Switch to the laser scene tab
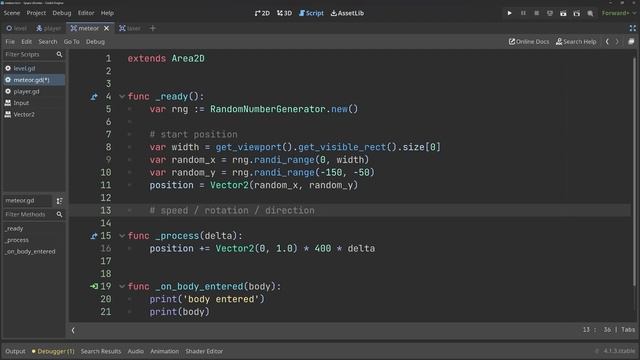This screenshot has height=360, width=640. coord(130,28)
